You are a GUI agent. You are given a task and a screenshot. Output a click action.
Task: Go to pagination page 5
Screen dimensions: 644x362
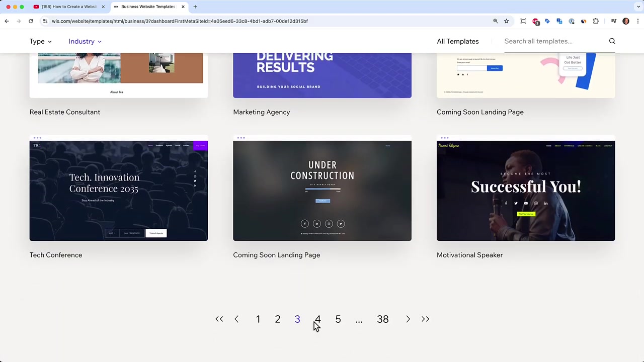tap(338, 319)
